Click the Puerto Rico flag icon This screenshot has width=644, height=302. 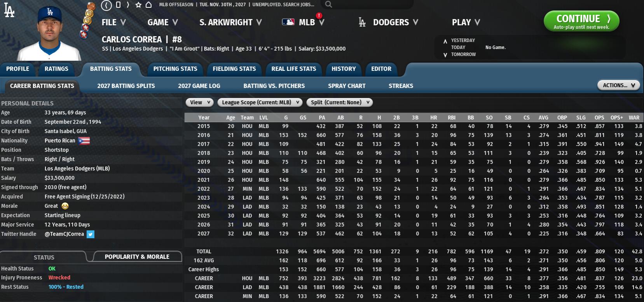click(x=84, y=140)
